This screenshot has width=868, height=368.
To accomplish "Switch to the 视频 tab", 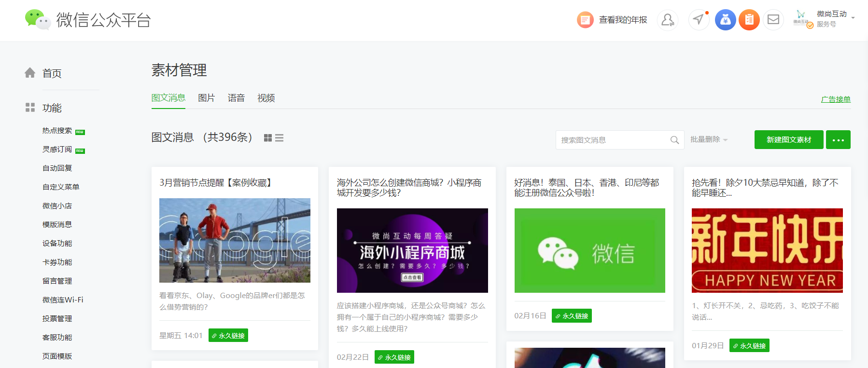I will (x=266, y=98).
